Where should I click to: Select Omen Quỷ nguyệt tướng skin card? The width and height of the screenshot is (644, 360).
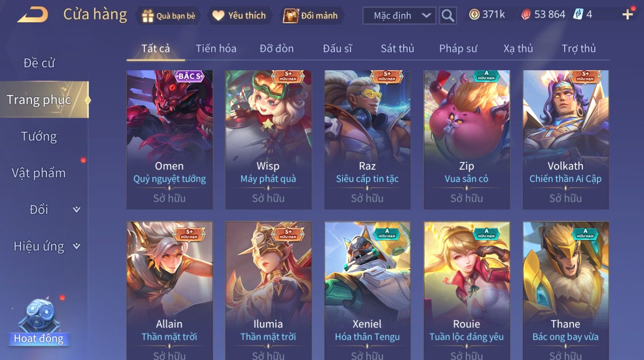169,140
